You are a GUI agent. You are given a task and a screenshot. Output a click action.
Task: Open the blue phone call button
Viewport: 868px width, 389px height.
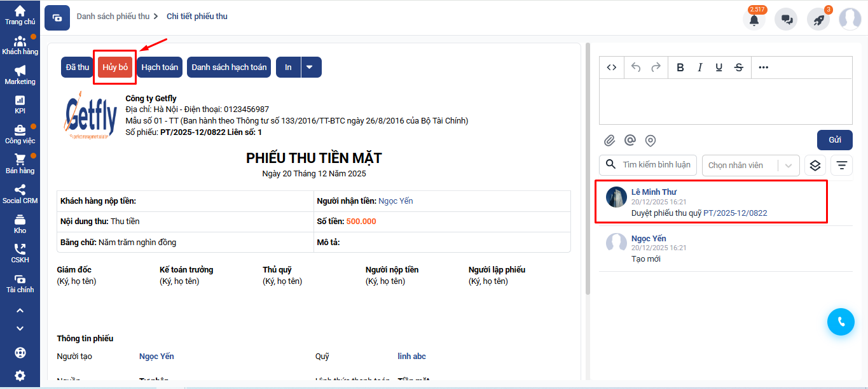point(841,322)
